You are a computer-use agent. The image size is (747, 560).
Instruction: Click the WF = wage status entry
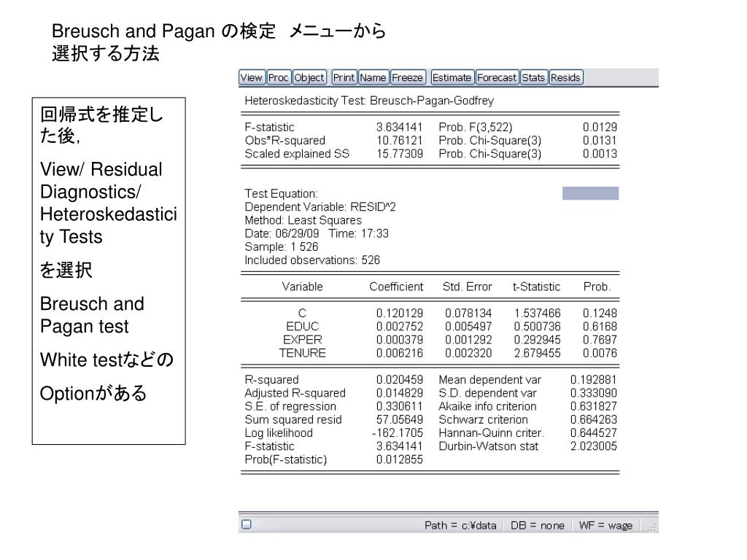coord(605,525)
